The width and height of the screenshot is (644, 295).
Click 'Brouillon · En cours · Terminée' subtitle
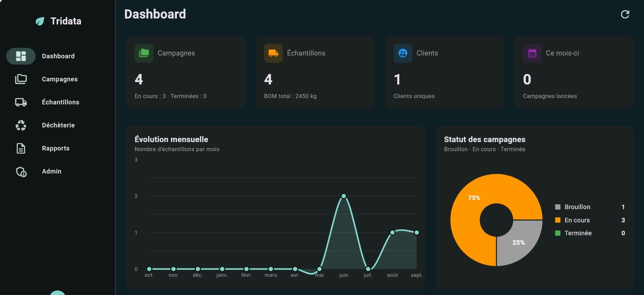pos(484,149)
